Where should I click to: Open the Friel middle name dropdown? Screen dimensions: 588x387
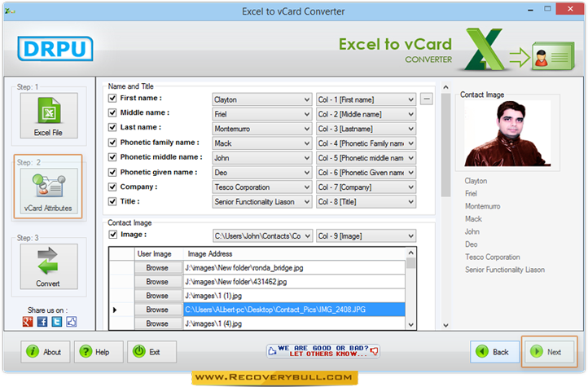pyautogui.click(x=262, y=114)
